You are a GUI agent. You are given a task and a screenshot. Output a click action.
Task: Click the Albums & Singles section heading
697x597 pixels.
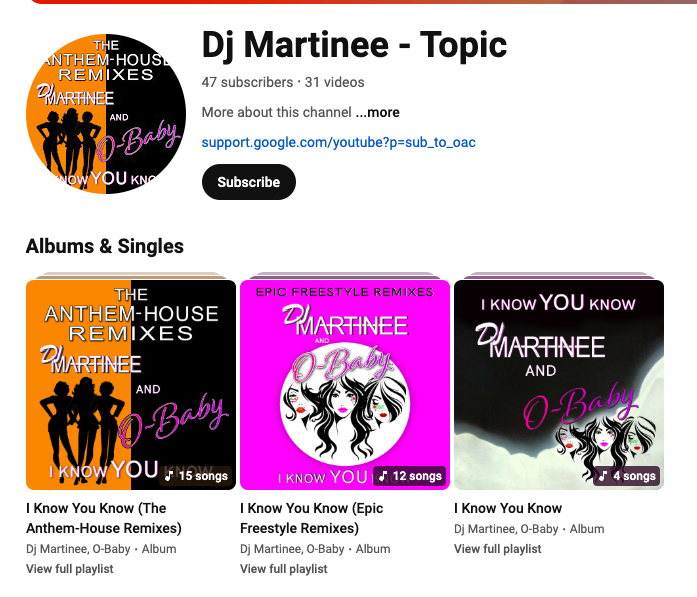(105, 246)
